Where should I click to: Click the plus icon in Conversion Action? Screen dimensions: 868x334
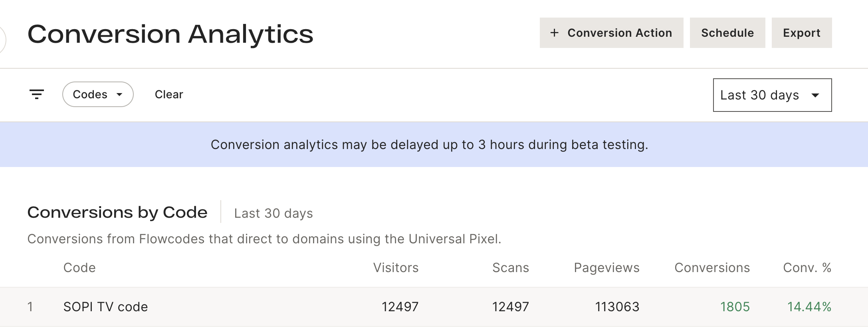(554, 33)
